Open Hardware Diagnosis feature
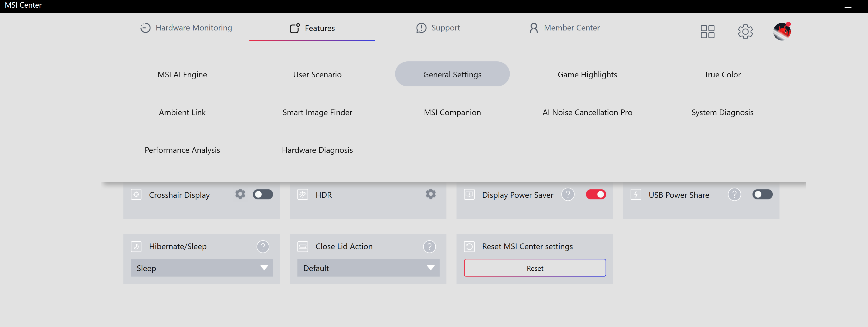Viewport: 868px width, 327px height. (x=317, y=150)
